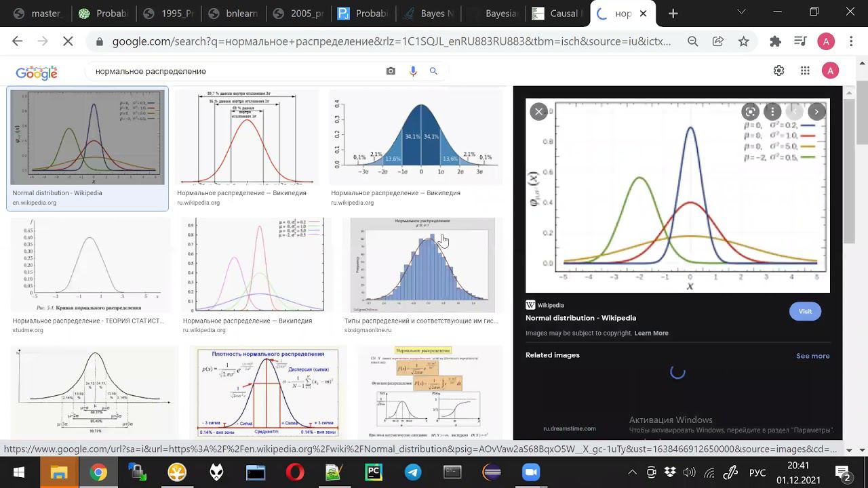The width and height of the screenshot is (868, 488).
Task: Open the studme.org bell curve thumbnail
Action: click(x=90, y=264)
